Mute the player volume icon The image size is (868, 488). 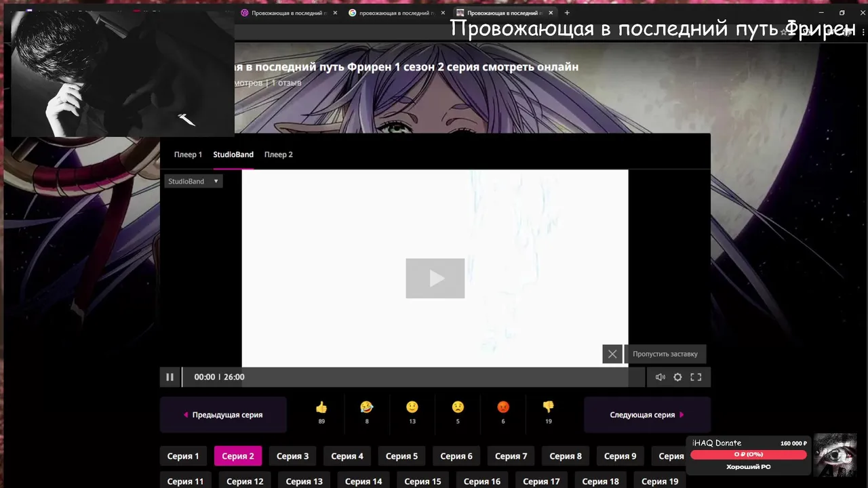(x=660, y=377)
